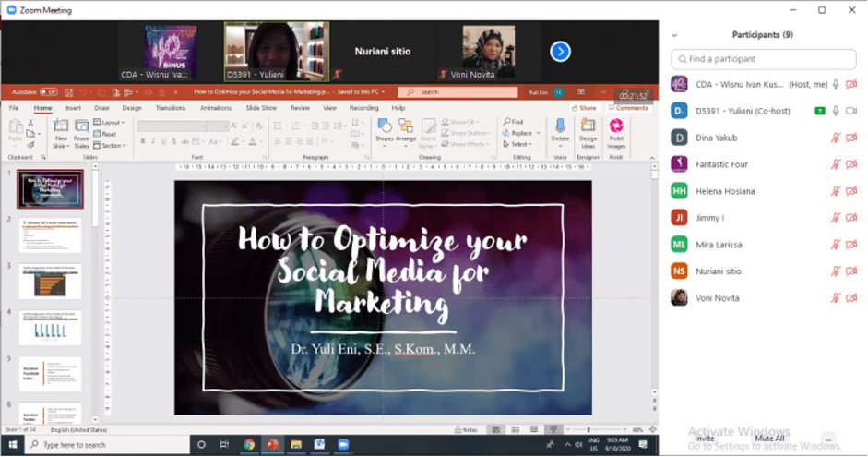Open the text highlight color swatch

click(234, 142)
